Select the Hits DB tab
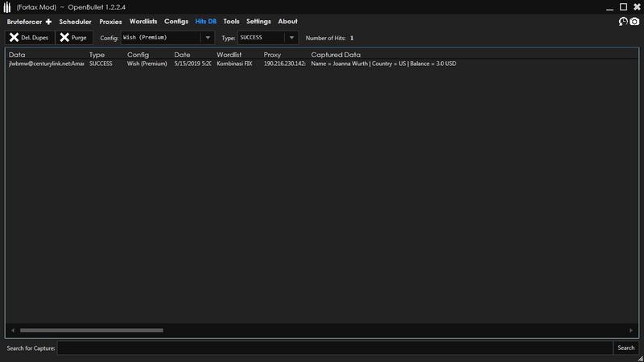This screenshot has width=644, height=362. (206, 22)
